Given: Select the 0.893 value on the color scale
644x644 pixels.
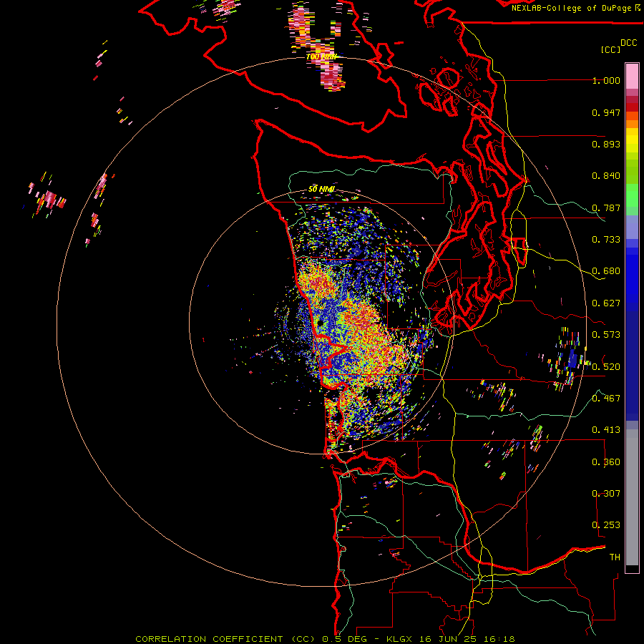Looking at the screenshot, I should 606,144.
